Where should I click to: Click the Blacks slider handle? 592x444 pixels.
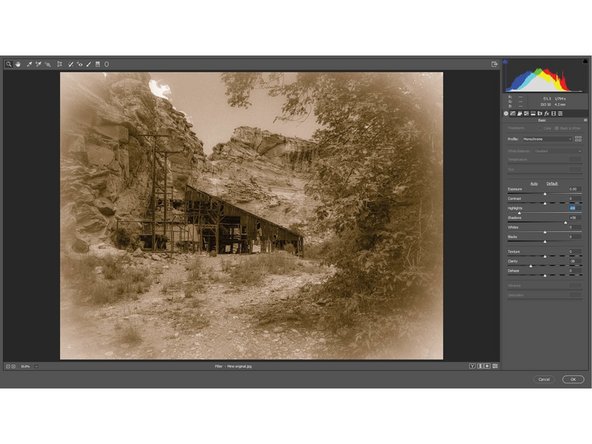[x=545, y=242]
